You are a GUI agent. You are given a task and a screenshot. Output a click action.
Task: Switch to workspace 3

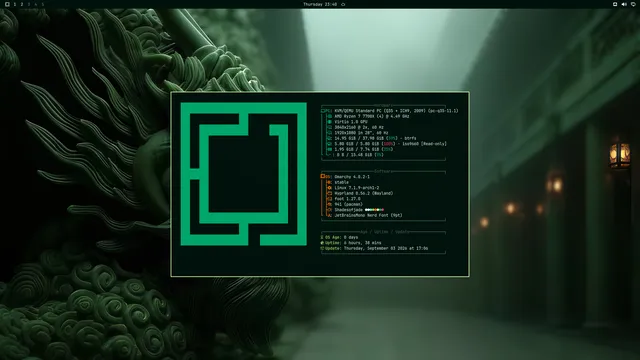(x=29, y=4)
